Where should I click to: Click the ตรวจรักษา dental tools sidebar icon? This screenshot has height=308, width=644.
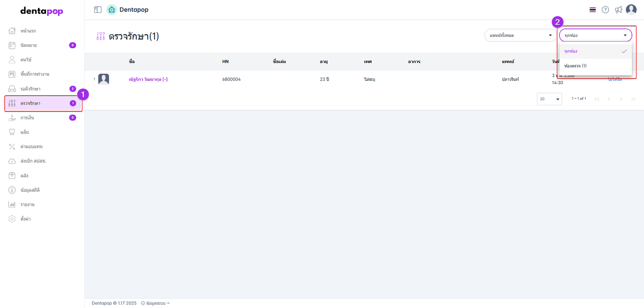[12, 103]
